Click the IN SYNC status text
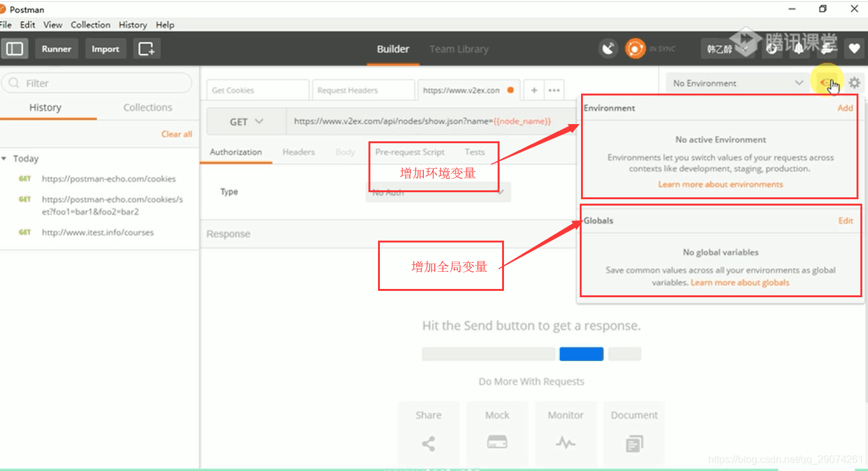Image resolution: width=868 pixels, height=471 pixels. pos(662,49)
